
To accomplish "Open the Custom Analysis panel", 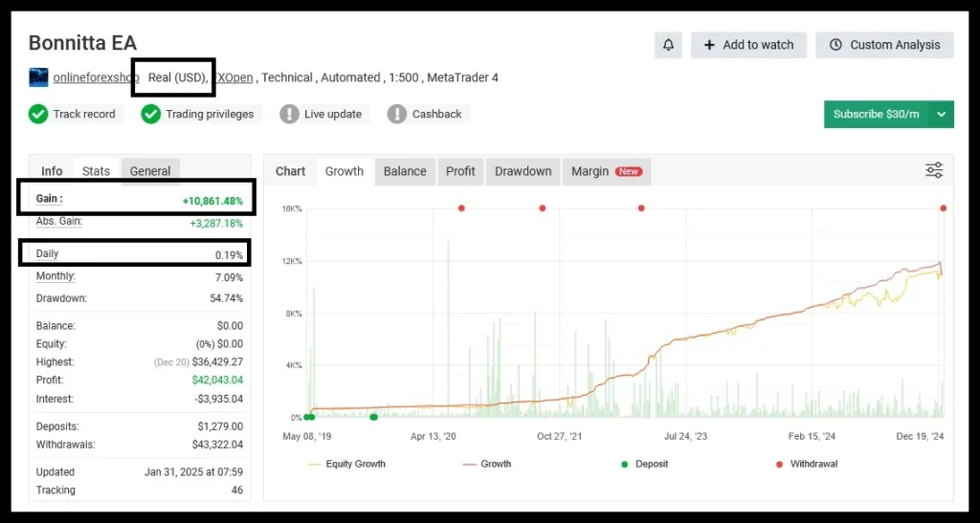I will click(884, 45).
